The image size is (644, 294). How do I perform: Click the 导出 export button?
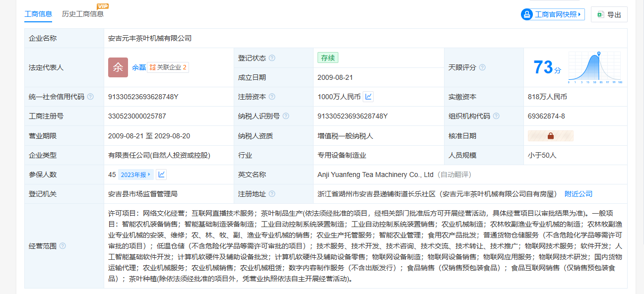609,15
